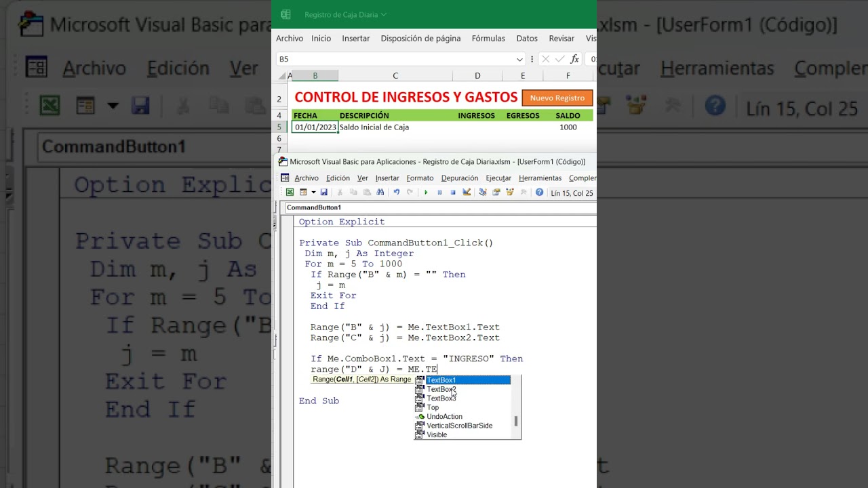Image resolution: width=868 pixels, height=488 pixels.
Task: Click the formula bar confirm checkmark icon
Action: click(559, 59)
